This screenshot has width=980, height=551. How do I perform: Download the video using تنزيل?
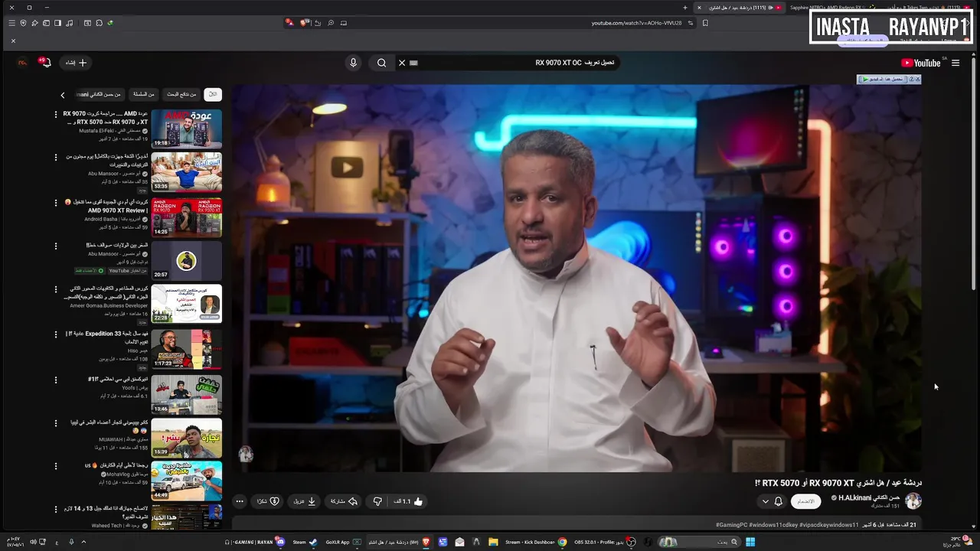click(x=305, y=501)
